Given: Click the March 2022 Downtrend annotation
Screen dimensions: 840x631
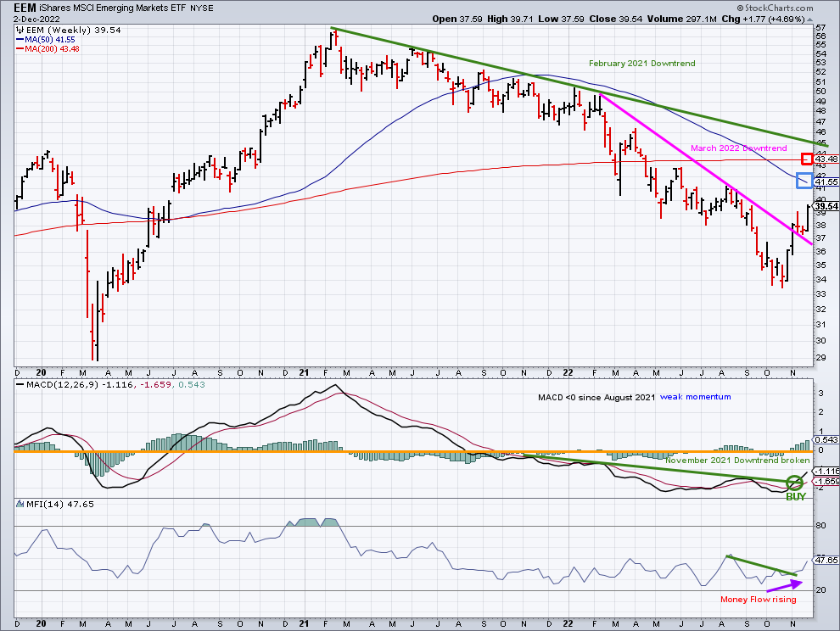Looking at the screenshot, I should 739,148.
